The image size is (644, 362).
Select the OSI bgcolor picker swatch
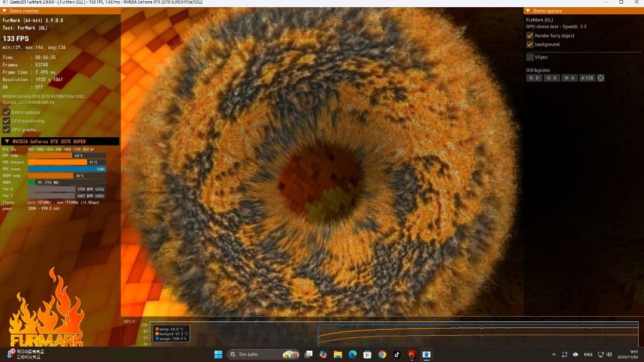(x=601, y=78)
